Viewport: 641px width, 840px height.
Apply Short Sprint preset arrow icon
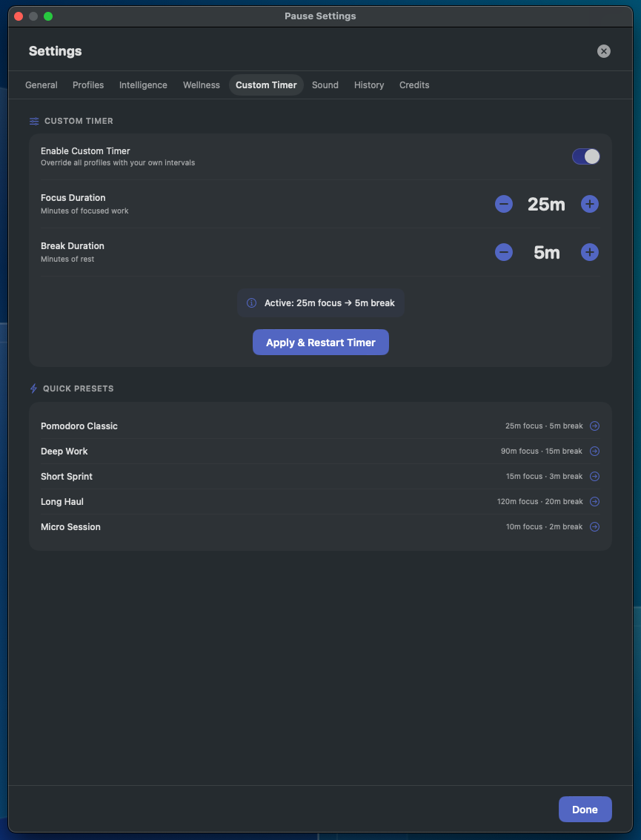pos(594,476)
